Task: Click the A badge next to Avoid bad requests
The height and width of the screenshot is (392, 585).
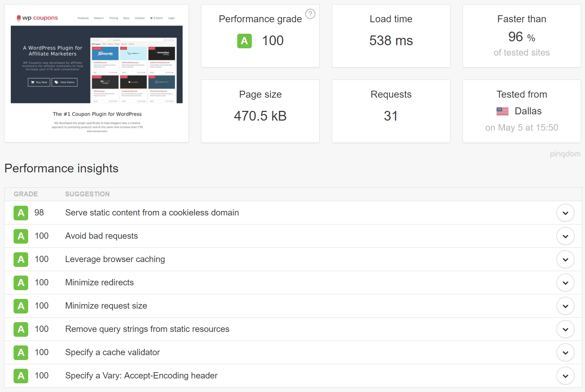Action: (21, 236)
